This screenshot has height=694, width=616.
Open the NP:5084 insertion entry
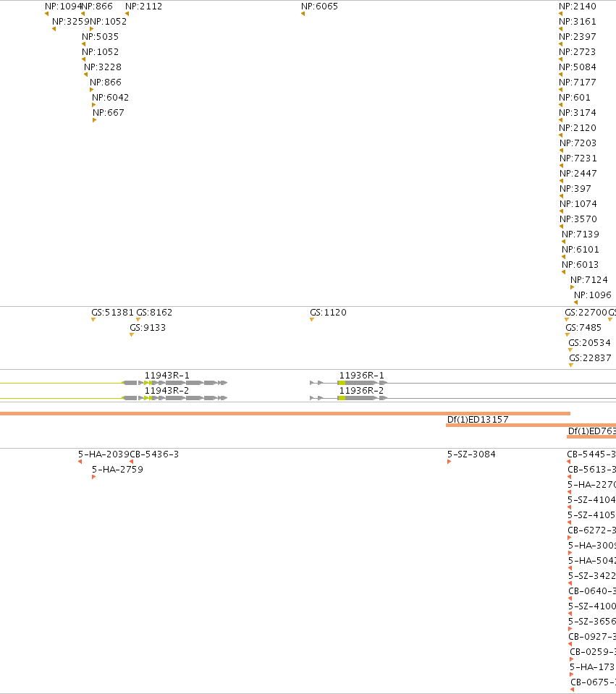pyautogui.click(x=578, y=67)
